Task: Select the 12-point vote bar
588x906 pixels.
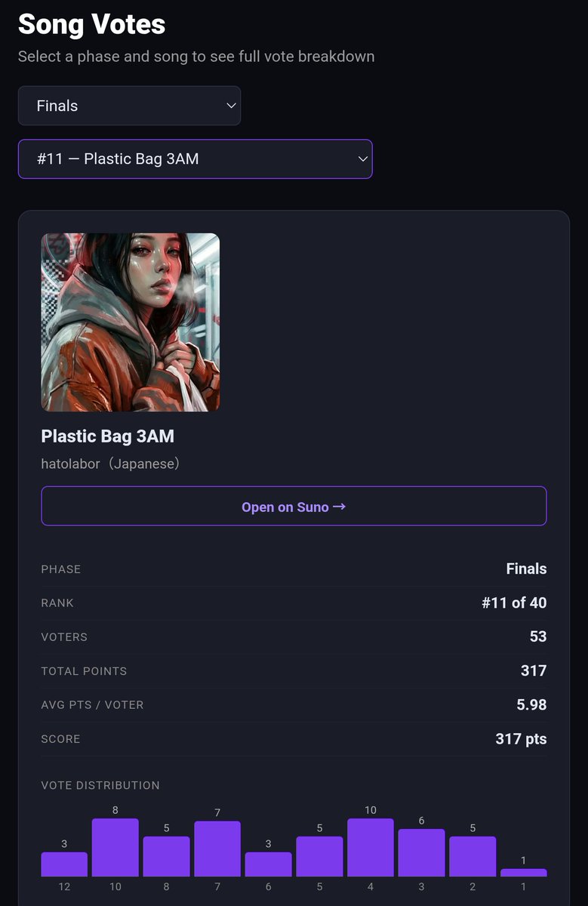Action: [x=64, y=864]
